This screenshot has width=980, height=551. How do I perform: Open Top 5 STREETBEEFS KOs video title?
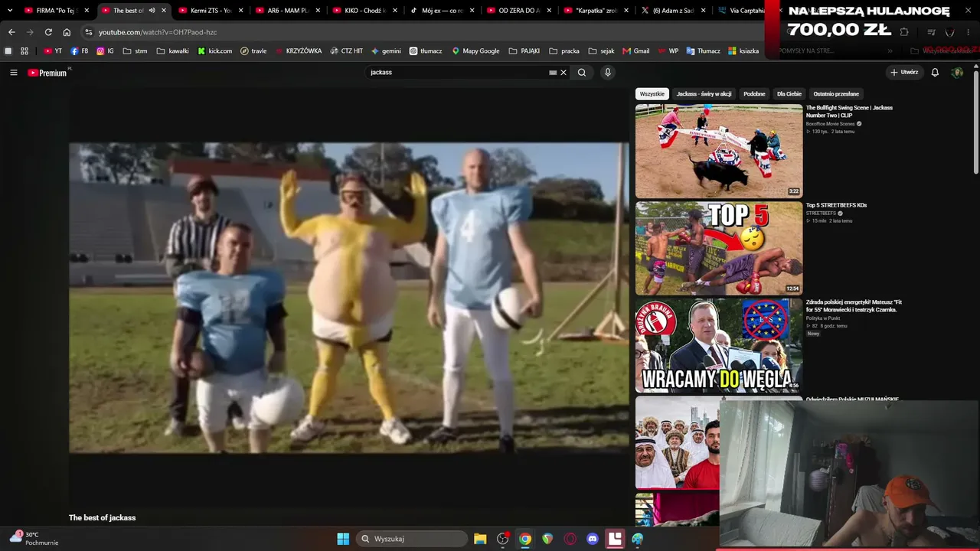pyautogui.click(x=836, y=205)
